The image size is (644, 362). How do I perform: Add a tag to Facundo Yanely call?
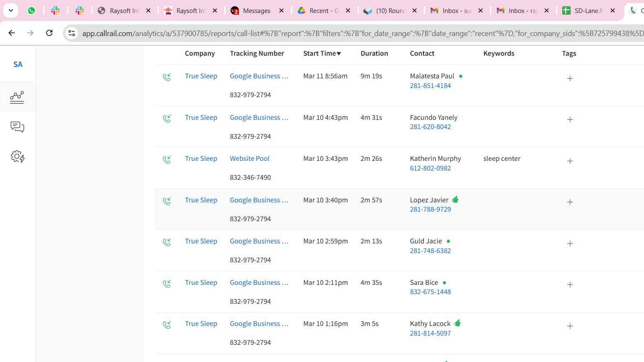pos(570,119)
